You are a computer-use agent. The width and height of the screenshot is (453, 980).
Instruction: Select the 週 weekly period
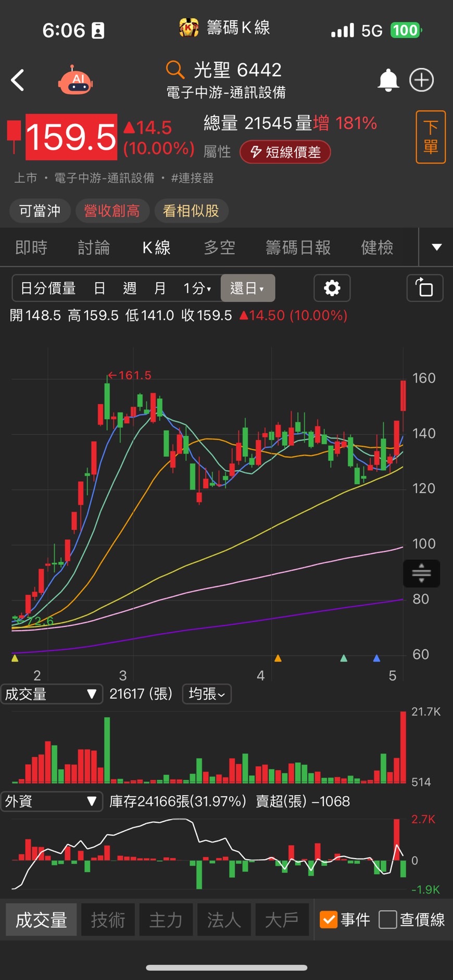pyautogui.click(x=130, y=288)
